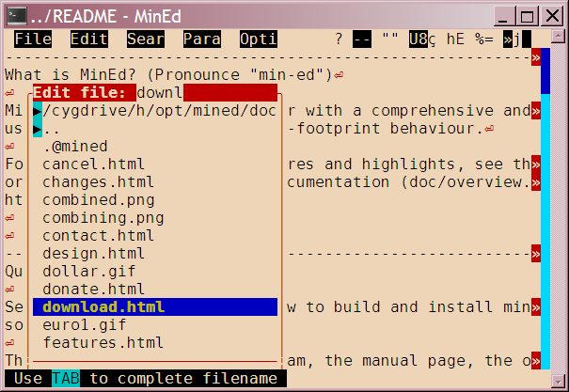Click the cyan part of the editor scrollbar

click(x=545, y=231)
